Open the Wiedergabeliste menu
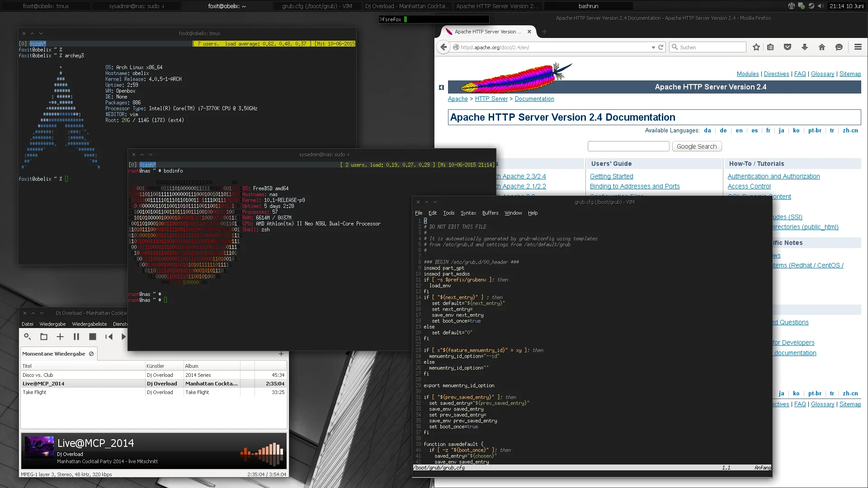This screenshot has height=488, width=868. pyautogui.click(x=89, y=324)
